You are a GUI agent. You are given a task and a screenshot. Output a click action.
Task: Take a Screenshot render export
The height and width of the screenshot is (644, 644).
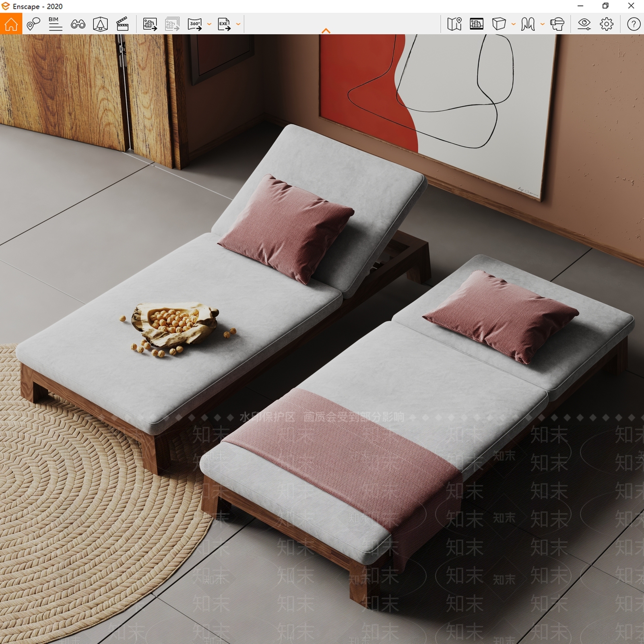pos(150,24)
